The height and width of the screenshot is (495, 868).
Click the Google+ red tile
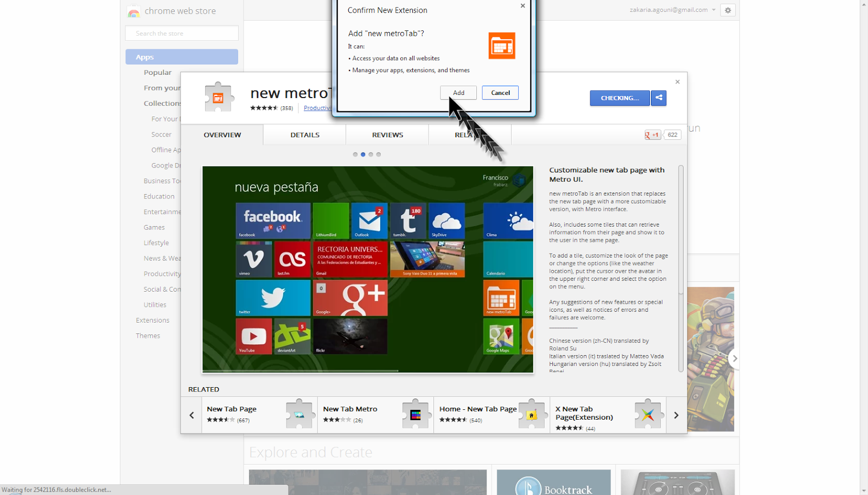click(x=350, y=298)
